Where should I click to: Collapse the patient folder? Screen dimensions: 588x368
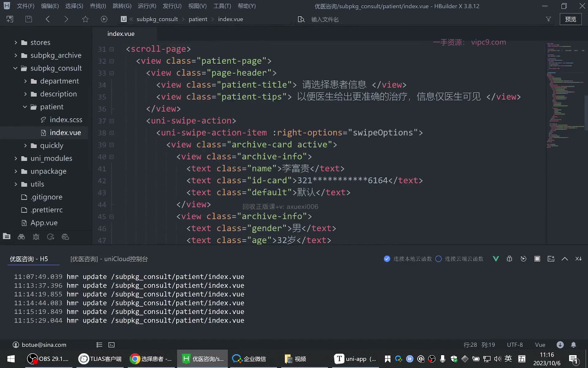[x=25, y=107]
